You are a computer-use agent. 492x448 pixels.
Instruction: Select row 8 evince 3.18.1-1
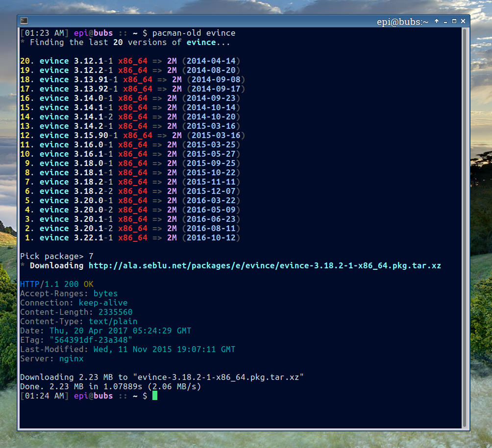(132, 173)
